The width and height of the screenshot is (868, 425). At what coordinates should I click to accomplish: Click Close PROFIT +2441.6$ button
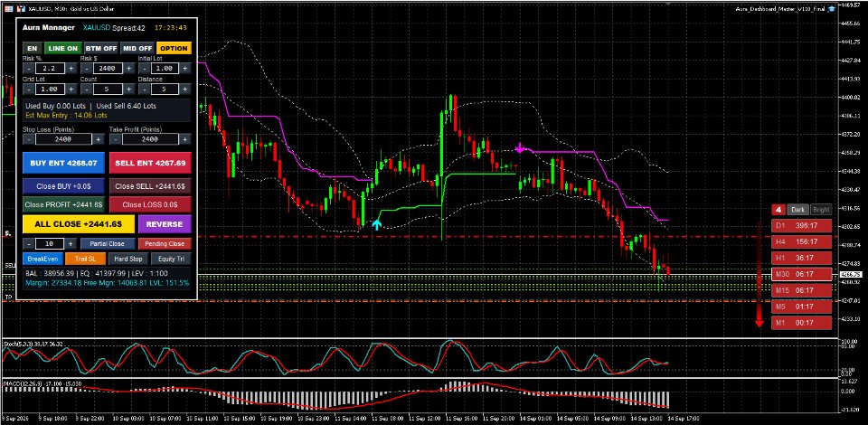[63, 204]
